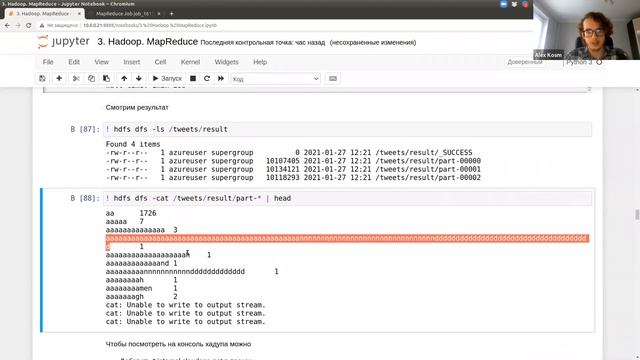Click the code cell hdfs dfs -ls /tweets/result
This screenshot has height=360, width=640.
coord(347,129)
